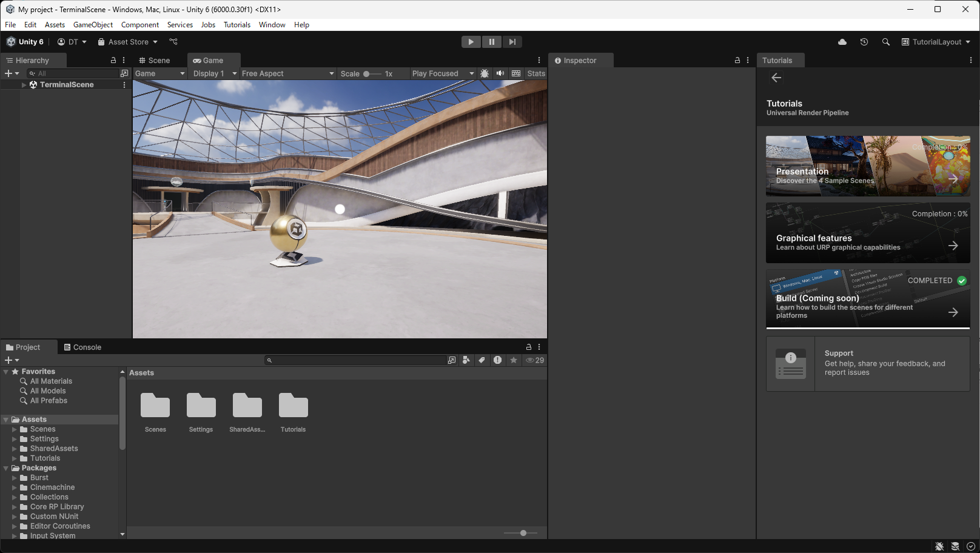Click the Project search in packages icon
This screenshot has width=980, height=553.
pyautogui.click(x=466, y=360)
